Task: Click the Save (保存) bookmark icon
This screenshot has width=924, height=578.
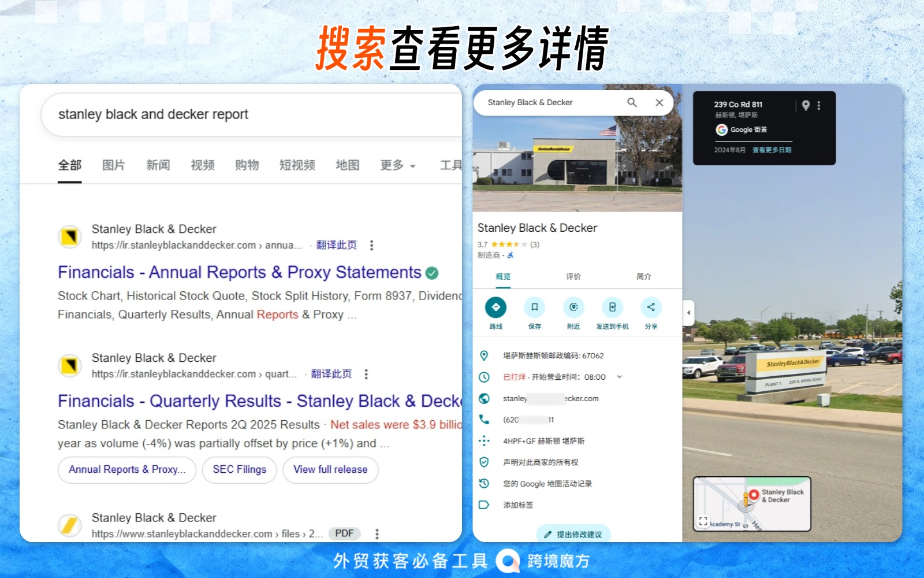Action: click(534, 307)
